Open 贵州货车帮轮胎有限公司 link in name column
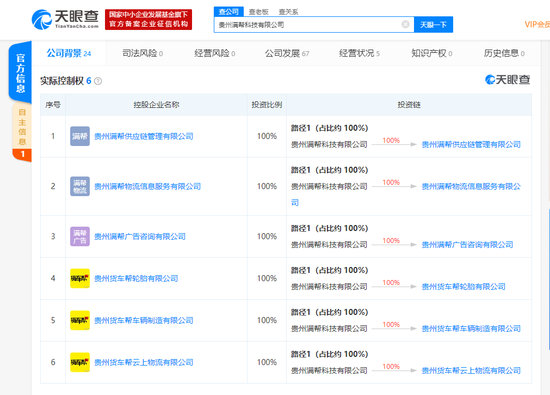This screenshot has width=550, height=395. click(136, 279)
